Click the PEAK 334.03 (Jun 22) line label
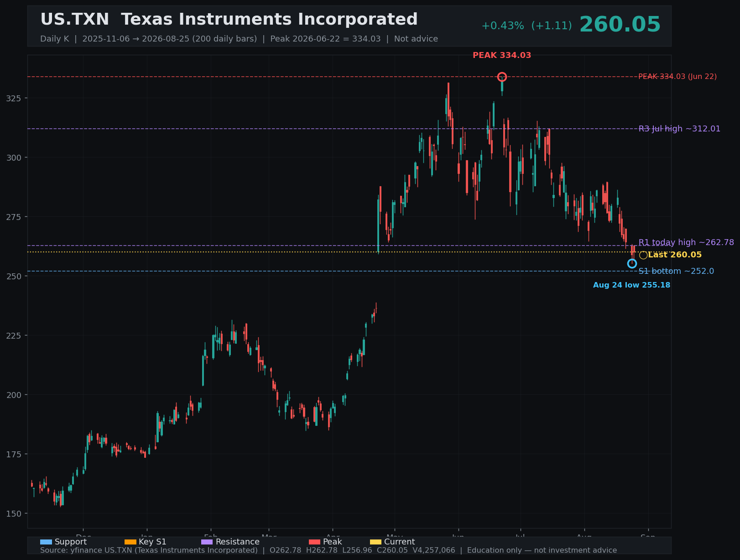Viewport: 740px width, 560px height. [x=677, y=77]
